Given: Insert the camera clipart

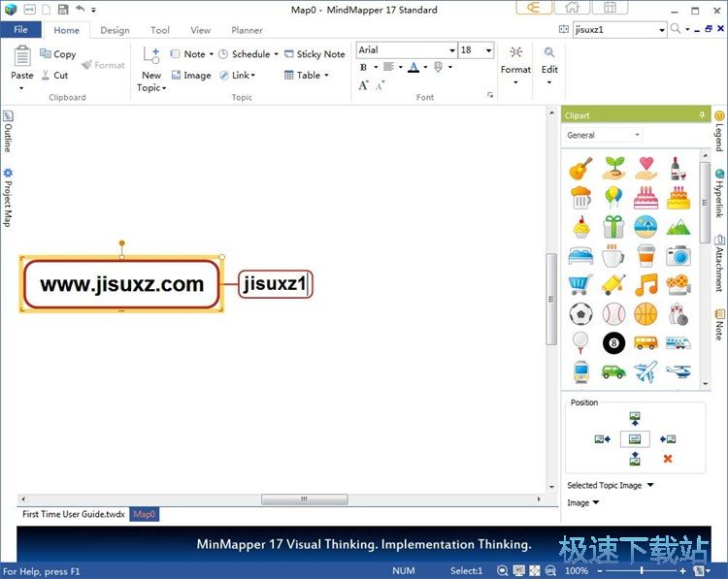Looking at the screenshot, I should 678,256.
